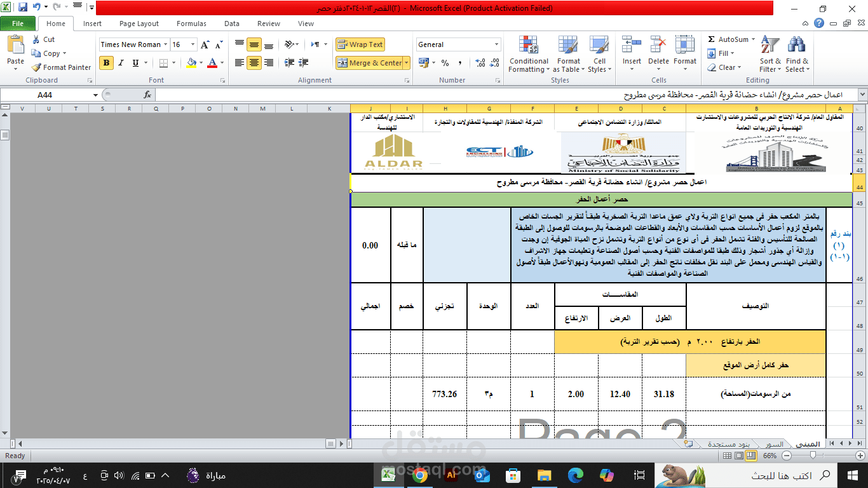Viewport: 868px width, 488px height.
Task: Click the Align Text Left icon
Action: click(x=239, y=63)
